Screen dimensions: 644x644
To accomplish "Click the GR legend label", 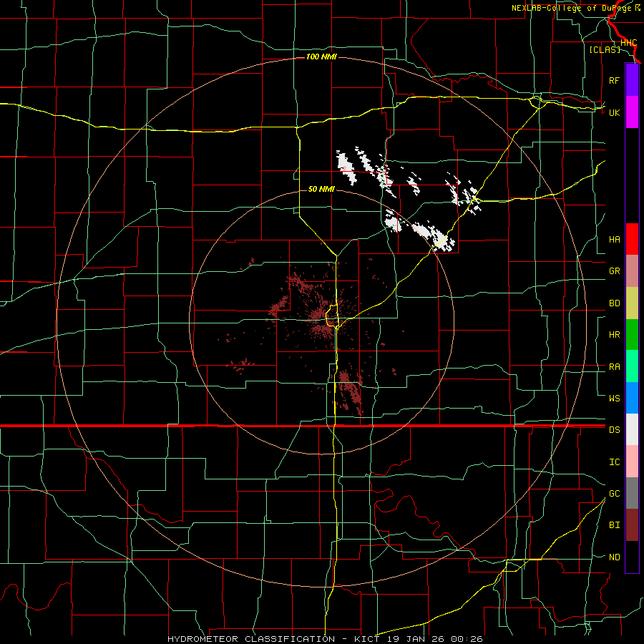I will pyautogui.click(x=614, y=271).
